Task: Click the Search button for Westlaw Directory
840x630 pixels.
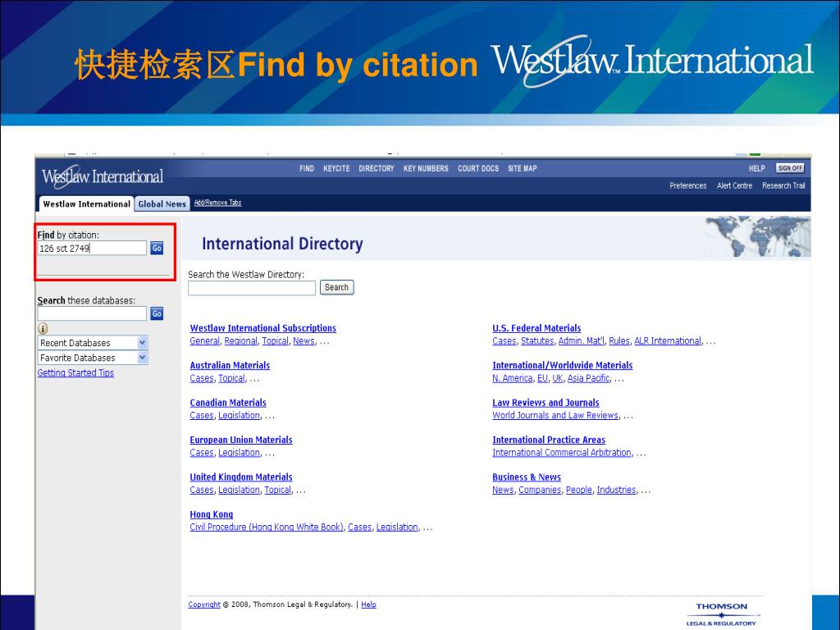Action: [336, 287]
